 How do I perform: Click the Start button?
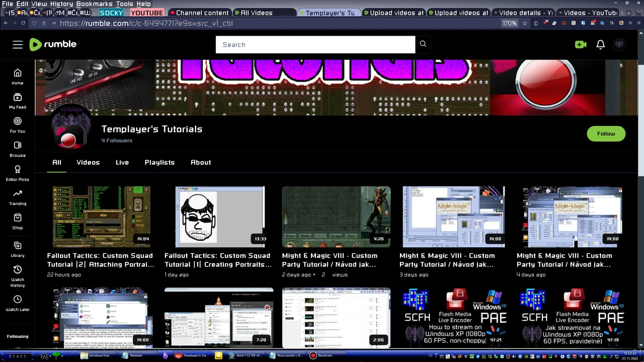click(x=18, y=356)
